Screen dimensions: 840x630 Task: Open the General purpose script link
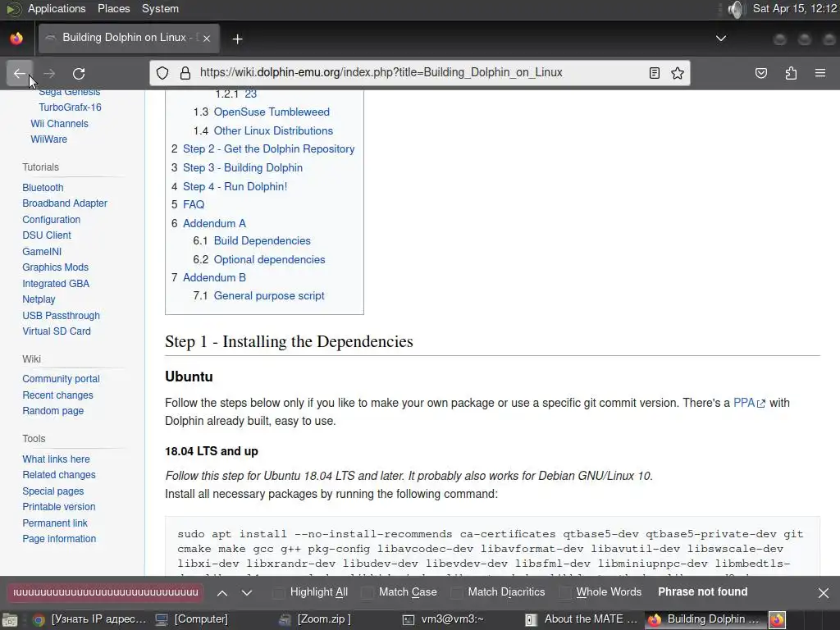269,295
